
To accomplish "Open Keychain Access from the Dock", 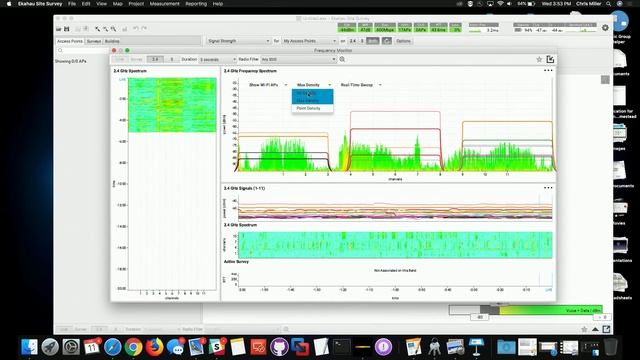I will pos(434,347).
